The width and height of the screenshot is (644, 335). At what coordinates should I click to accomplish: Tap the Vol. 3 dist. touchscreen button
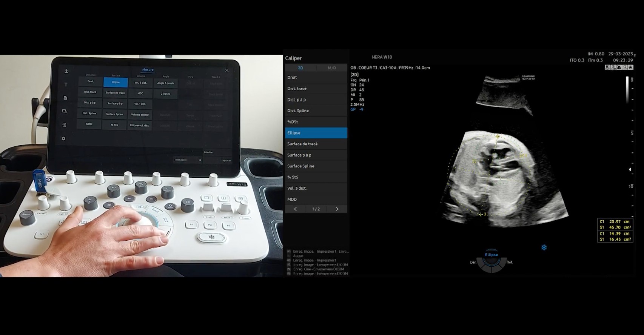coord(140,83)
